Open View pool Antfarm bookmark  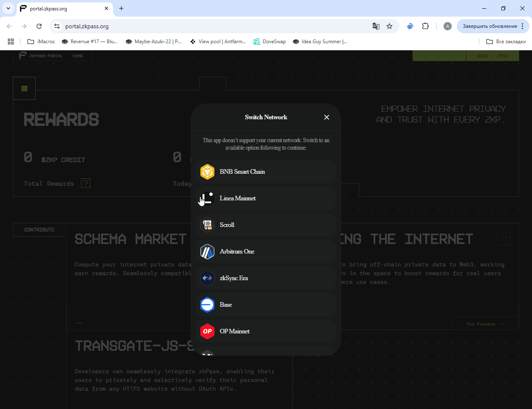point(218,42)
